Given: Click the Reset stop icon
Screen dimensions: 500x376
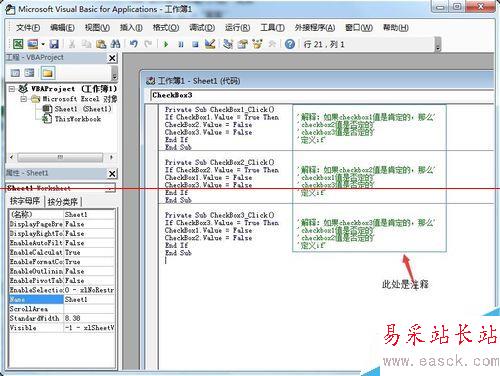Looking at the screenshot, I should (195, 44).
